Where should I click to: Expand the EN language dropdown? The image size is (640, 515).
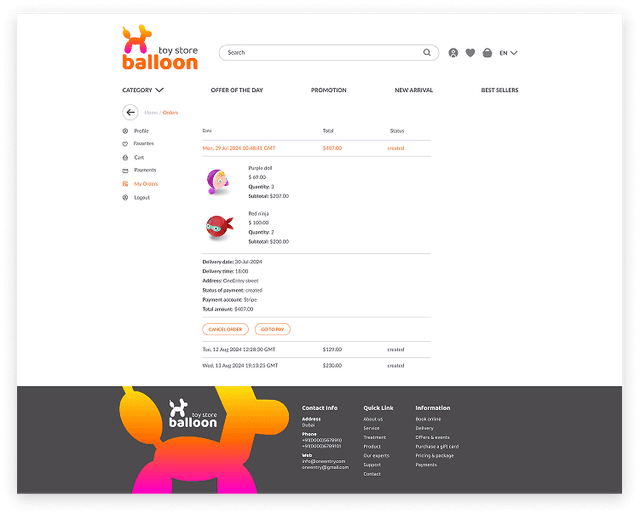(x=508, y=53)
